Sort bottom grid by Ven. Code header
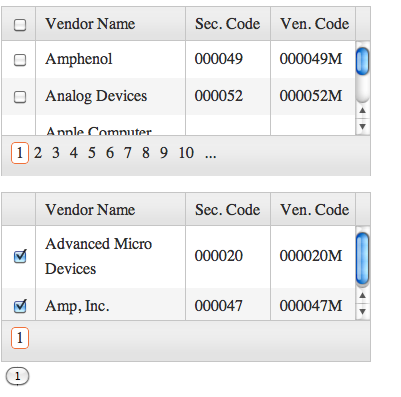This screenshot has height=397, width=401. pyautogui.click(x=313, y=209)
